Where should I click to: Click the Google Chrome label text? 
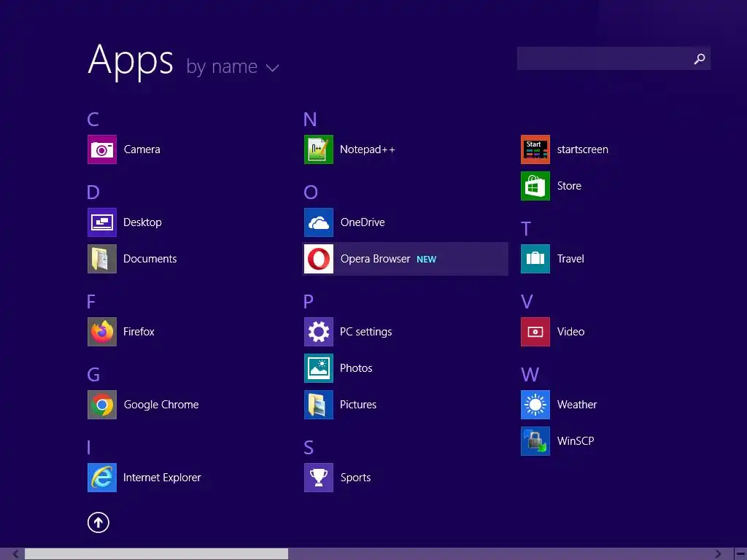[161, 405]
